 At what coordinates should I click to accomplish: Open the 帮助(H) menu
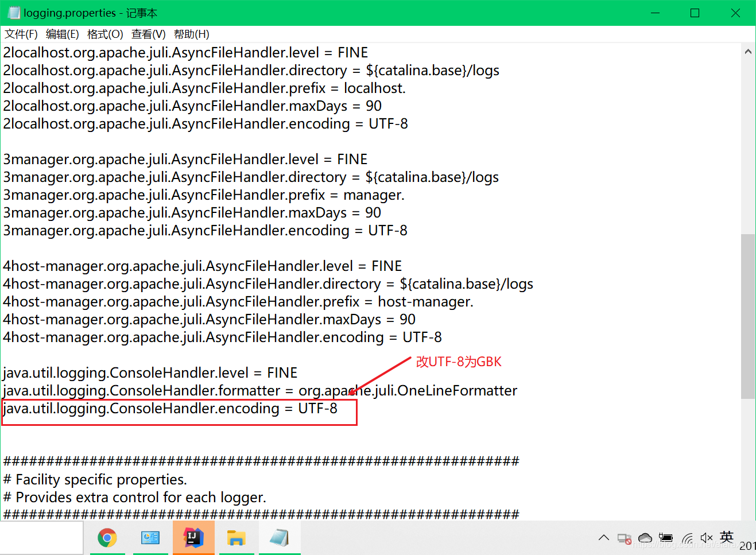tap(192, 34)
